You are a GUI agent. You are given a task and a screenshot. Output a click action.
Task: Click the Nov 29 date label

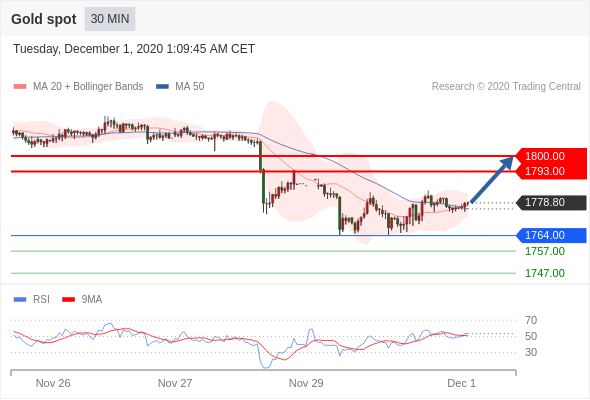(306, 383)
